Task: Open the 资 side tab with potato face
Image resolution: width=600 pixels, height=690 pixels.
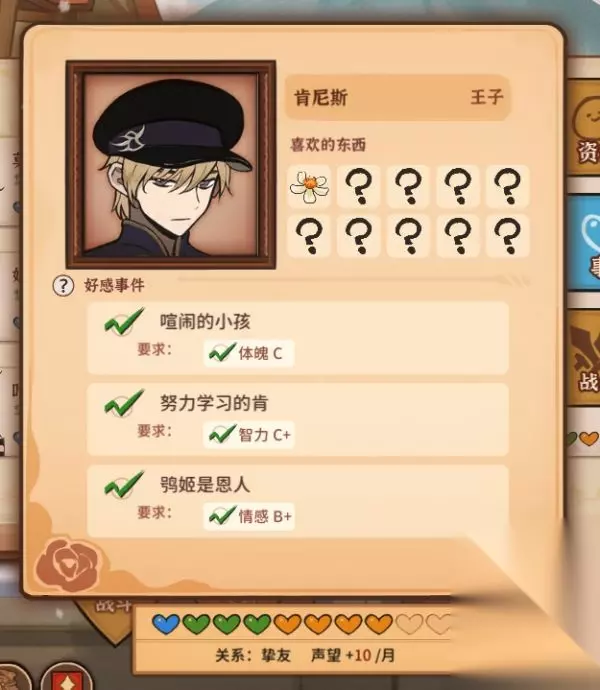Action: click(x=584, y=128)
